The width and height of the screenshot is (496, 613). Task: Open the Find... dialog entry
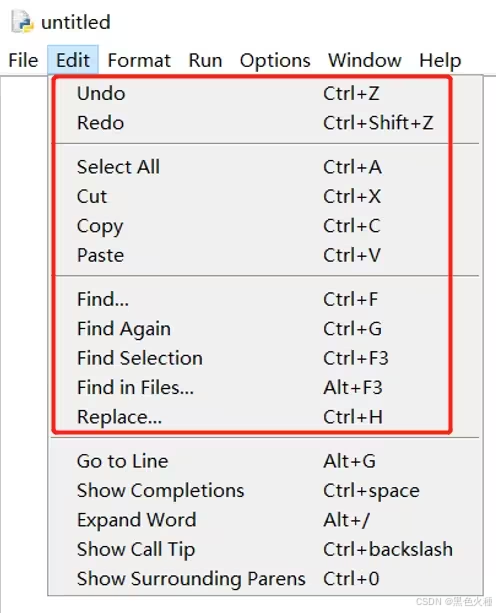point(265,299)
